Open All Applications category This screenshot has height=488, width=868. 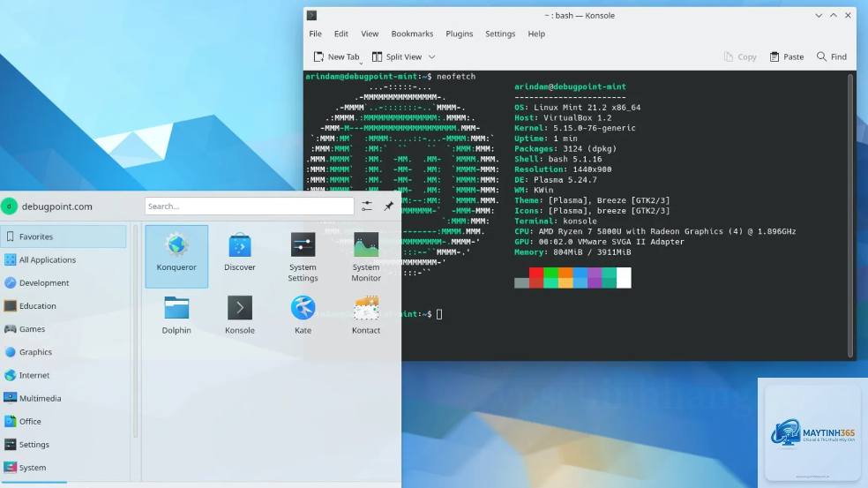click(64, 259)
